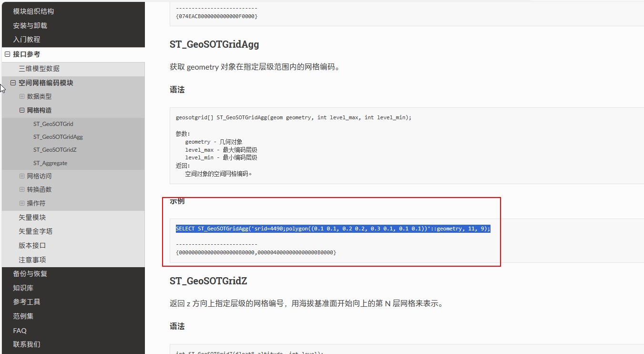Go to ST_GeoSOTGrid in the sidebar
This screenshot has width=644, height=354.
(x=53, y=124)
